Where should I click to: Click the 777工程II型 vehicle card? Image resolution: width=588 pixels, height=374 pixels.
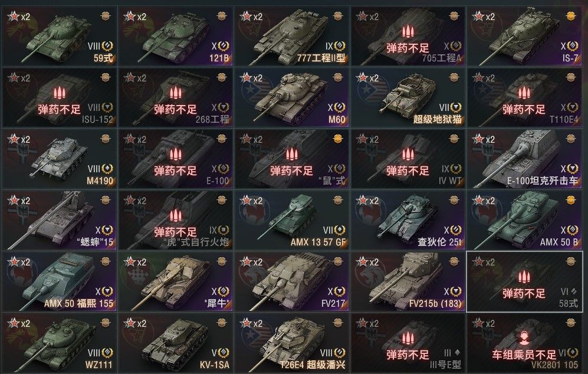click(292, 36)
